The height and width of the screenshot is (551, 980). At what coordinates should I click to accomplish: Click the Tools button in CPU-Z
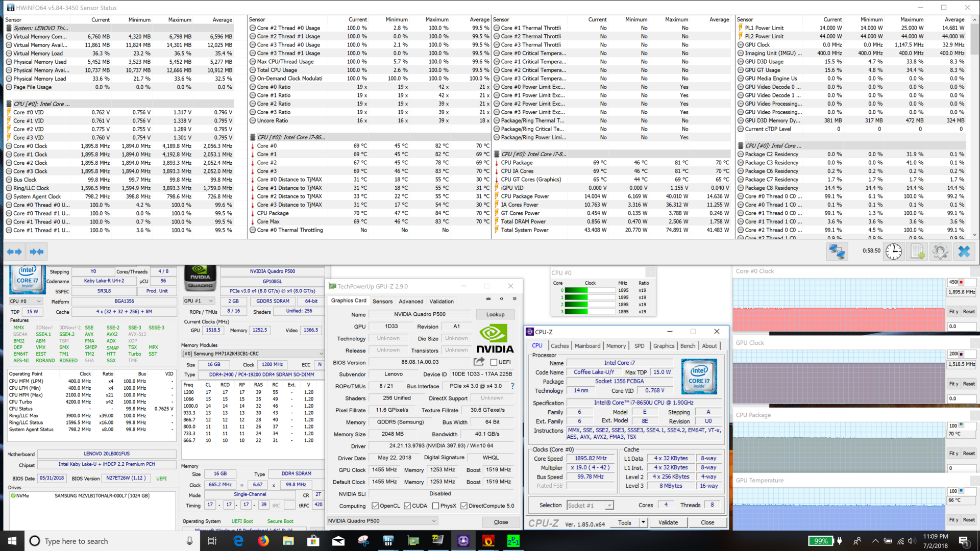tap(625, 522)
